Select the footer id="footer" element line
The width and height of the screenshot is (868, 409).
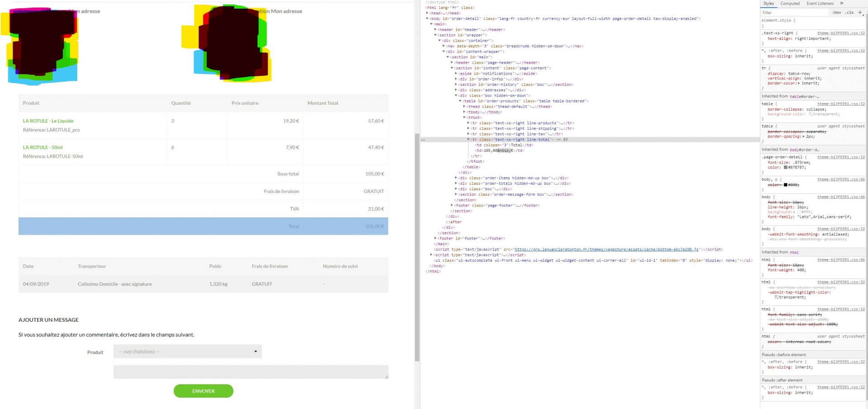coord(472,239)
